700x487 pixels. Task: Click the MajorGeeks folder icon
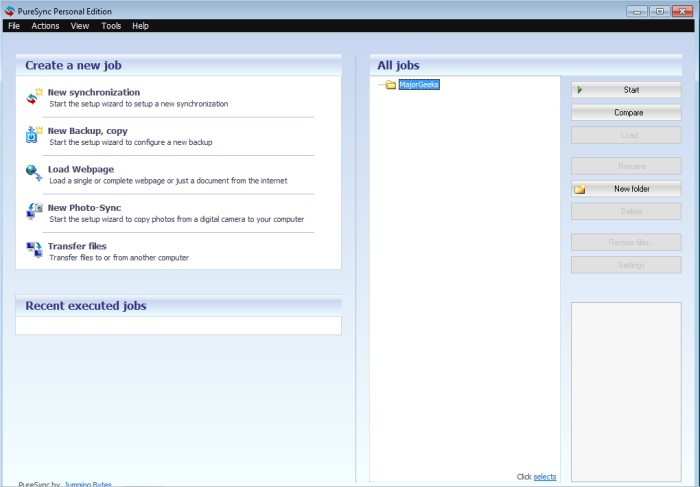(x=391, y=85)
